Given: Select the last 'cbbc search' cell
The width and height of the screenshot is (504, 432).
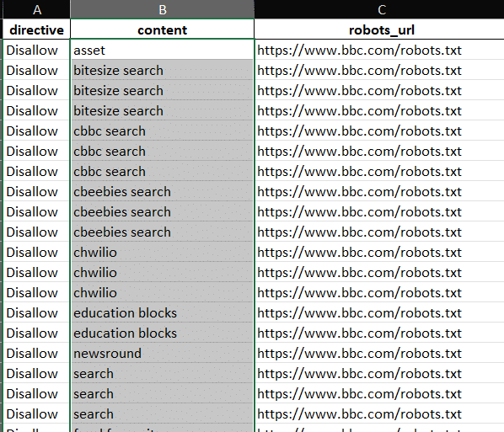Looking at the screenshot, I should (x=163, y=172).
